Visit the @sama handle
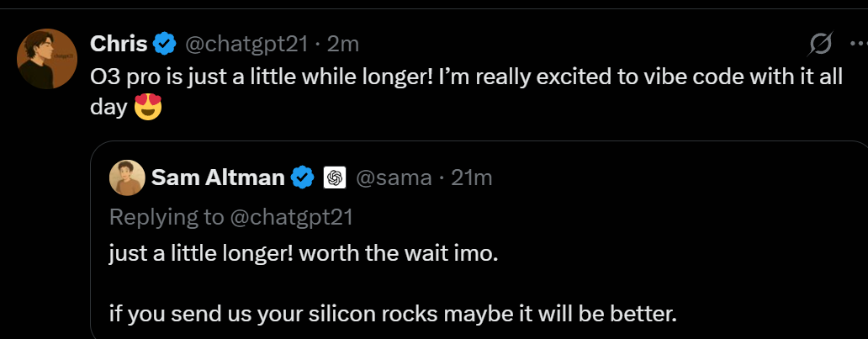 [x=394, y=177]
